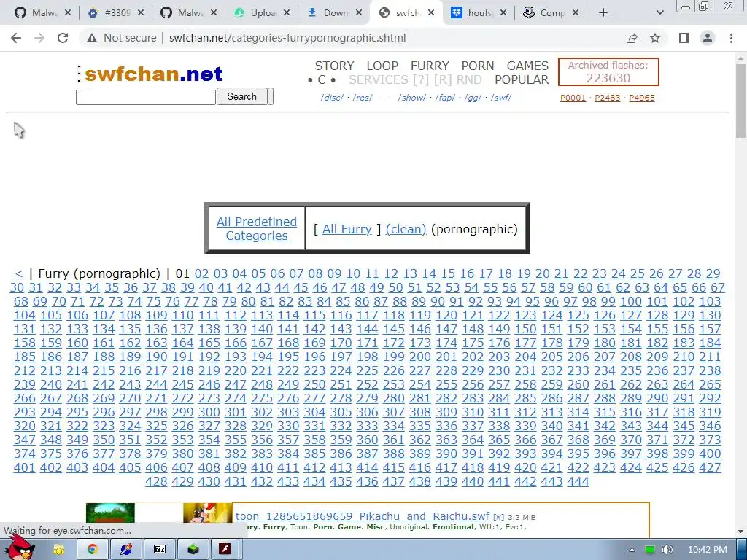Open the Pikachu_and_Raichu.swf file link
Image resolution: width=747 pixels, height=560 pixels.
click(362, 516)
